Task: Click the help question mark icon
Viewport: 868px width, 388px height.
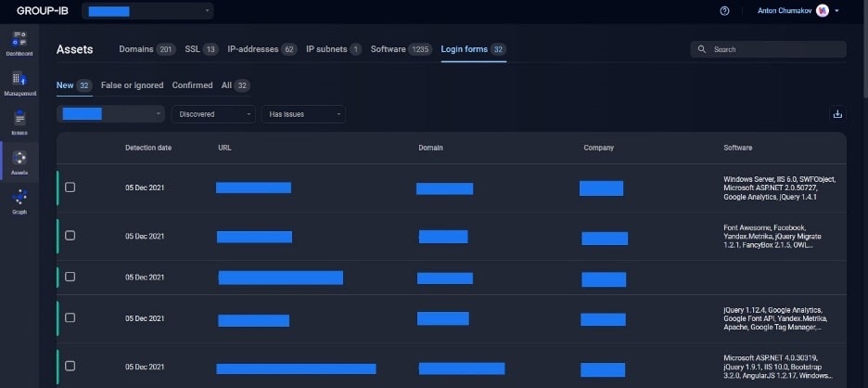Action: 724,11
